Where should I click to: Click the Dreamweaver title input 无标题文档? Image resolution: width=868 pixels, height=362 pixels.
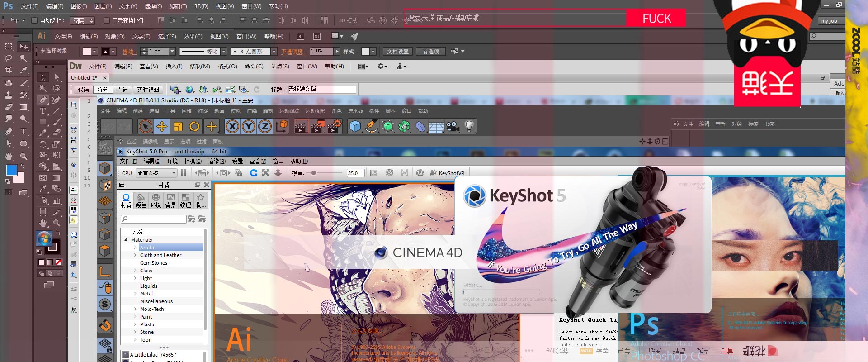tap(322, 89)
